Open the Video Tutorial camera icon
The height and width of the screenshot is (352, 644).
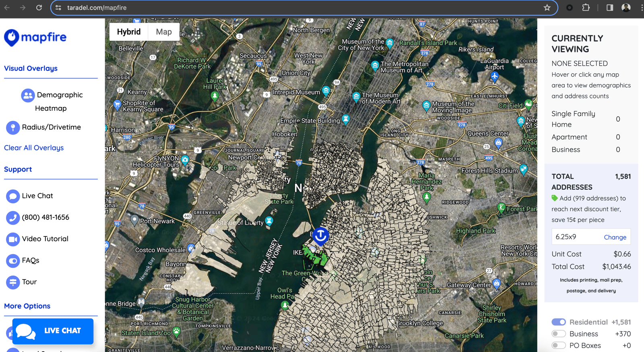click(x=13, y=239)
